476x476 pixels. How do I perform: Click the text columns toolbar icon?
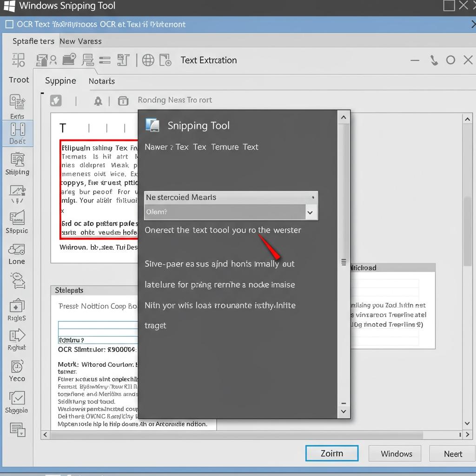coord(123,60)
